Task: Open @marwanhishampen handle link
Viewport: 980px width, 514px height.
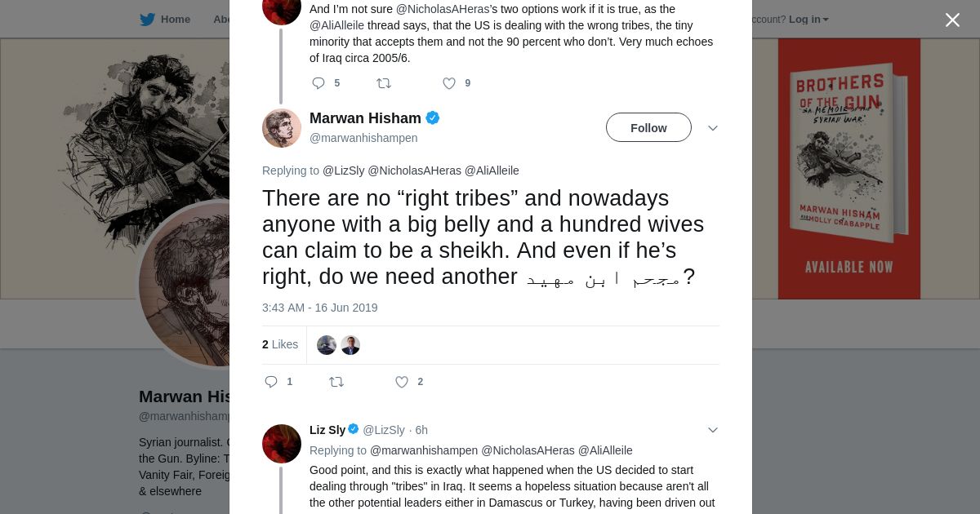Action: pyautogui.click(x=363, y=138)
